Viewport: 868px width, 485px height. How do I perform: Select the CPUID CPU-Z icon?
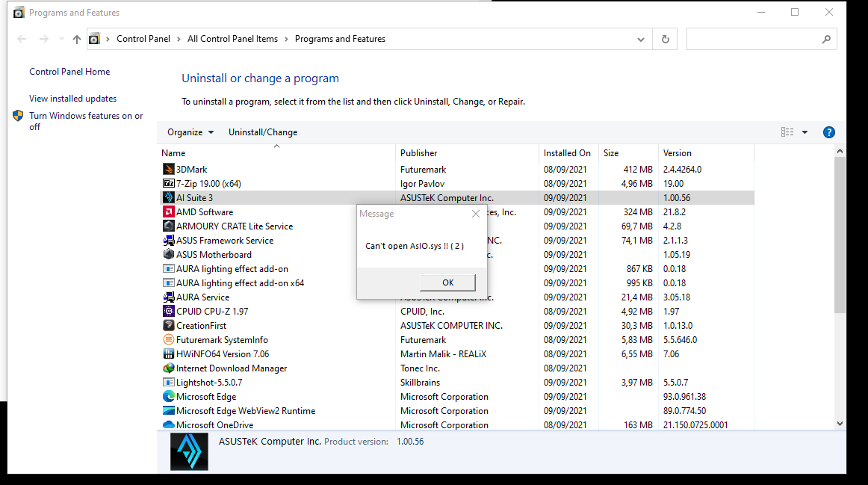click(x=169, y=311)
